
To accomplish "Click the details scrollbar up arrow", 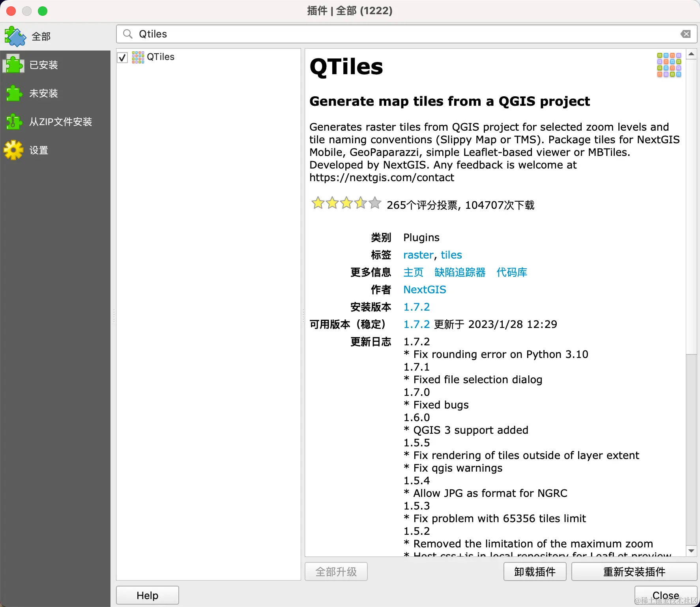I will tap(691, 54).
